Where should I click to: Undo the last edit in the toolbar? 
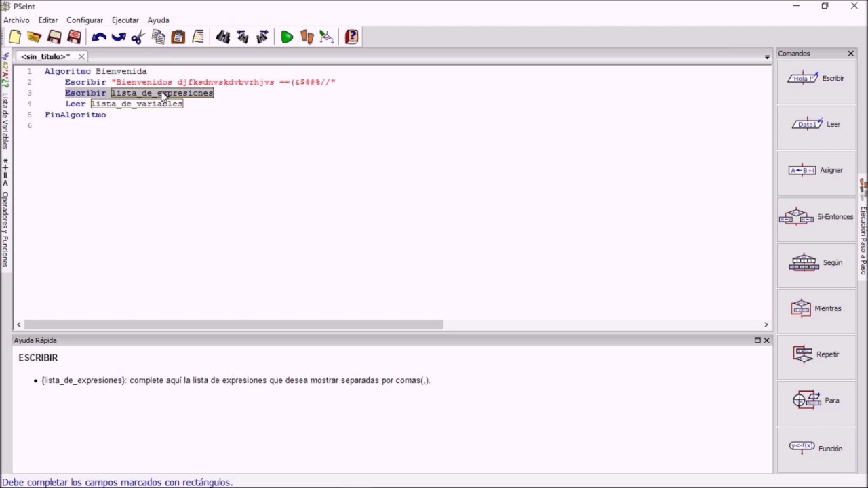[x=99, y=37]
